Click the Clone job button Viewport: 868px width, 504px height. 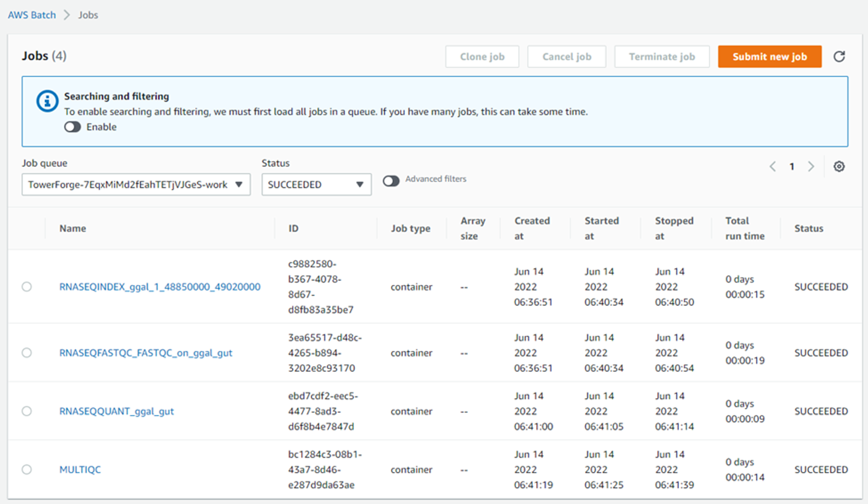pyautogui.click(x=482, y=56)
